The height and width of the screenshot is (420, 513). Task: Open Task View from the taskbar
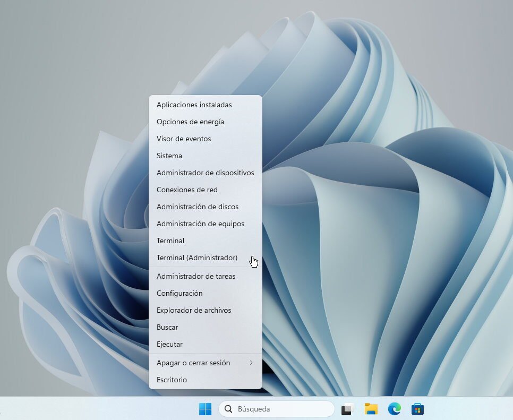pos(347,409)
